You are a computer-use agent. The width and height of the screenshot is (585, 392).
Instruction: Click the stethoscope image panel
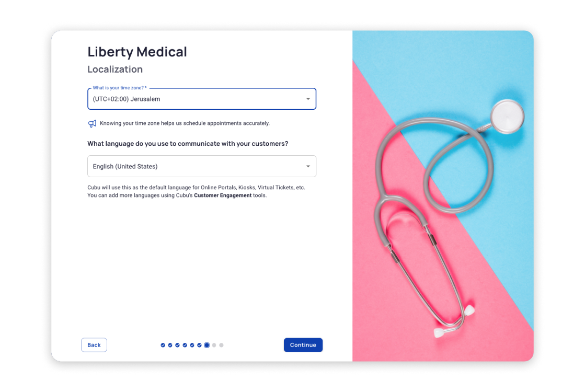[443, 196]
